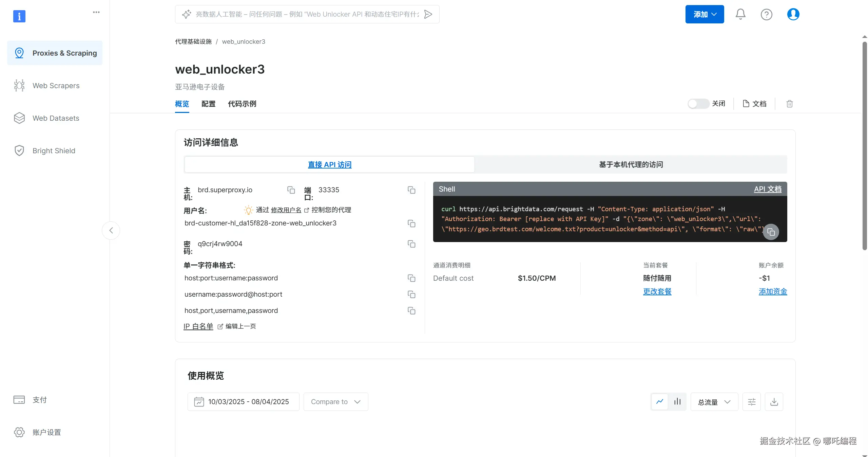Image resolution: width=868 pixels, height=457 pixels.
Task: Switch to line chart view
Action: [660, 402]
